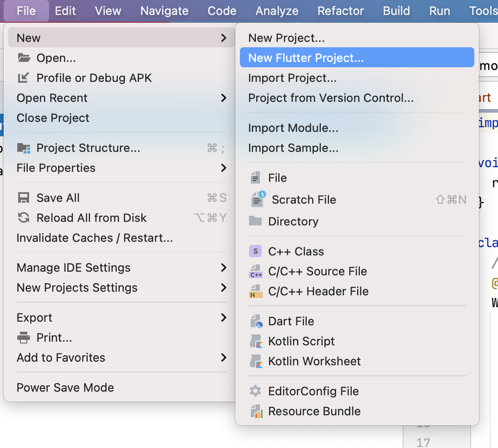
Task: Select the Save All label
Action: 58,198
